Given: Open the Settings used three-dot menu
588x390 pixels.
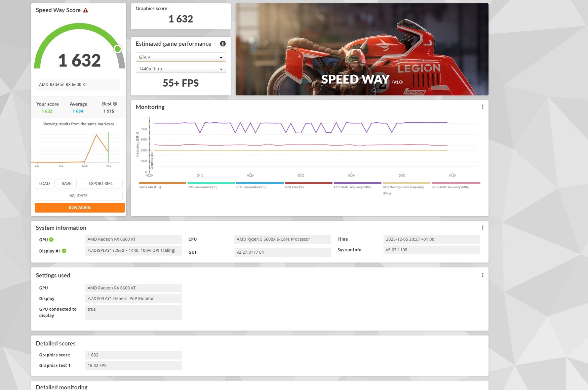Looking at the screenshot, I should coord(483,275).
